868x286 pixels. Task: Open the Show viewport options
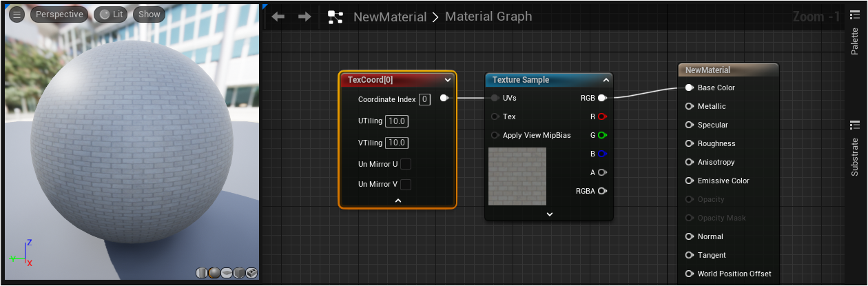[149, 14]
